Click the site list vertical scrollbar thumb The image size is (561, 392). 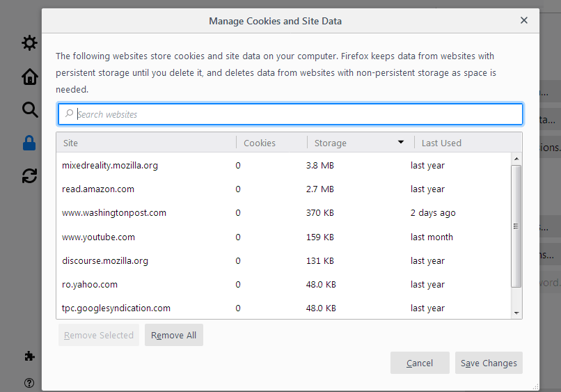516,226
